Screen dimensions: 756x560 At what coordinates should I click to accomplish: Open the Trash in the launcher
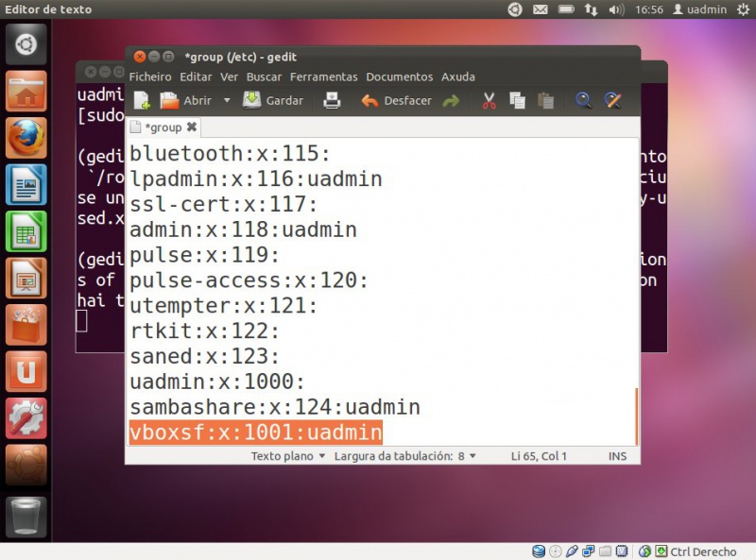(26, 518)
